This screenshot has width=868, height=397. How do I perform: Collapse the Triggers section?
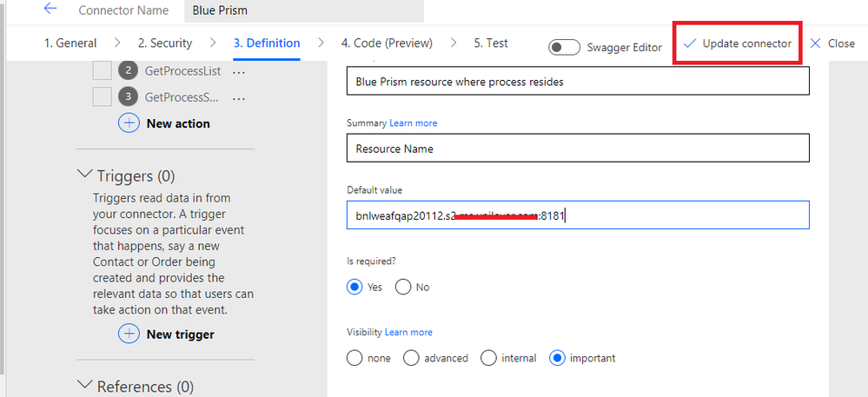85,176
